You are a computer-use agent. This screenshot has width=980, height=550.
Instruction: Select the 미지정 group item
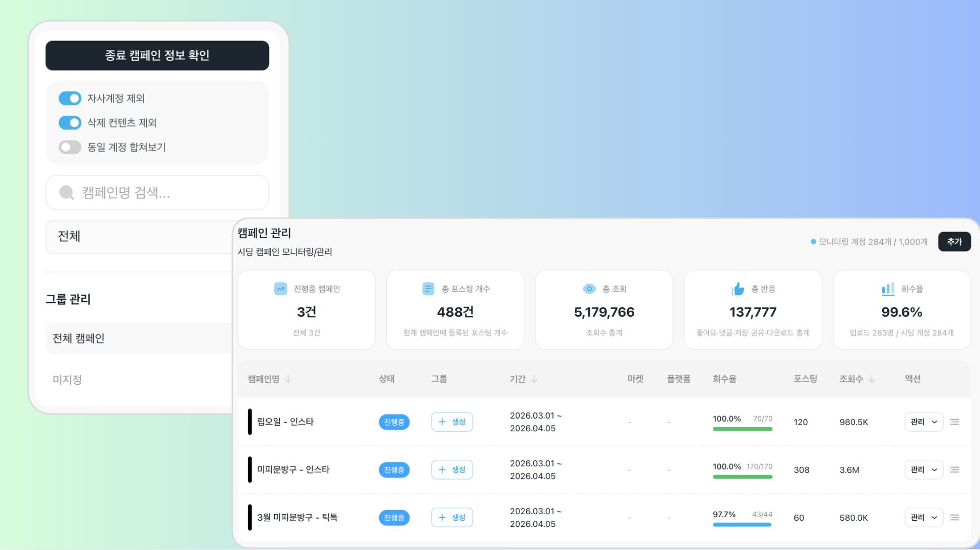pyautogui.click(x=68, y=380)
